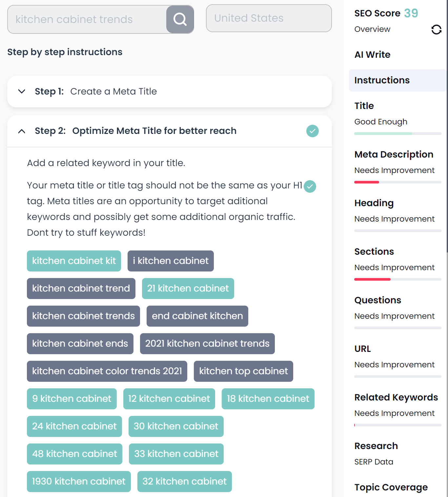The image size is (448, 497).
Task: Click the 1930 kitchen cabinet keyword chip
Action: 78,481
